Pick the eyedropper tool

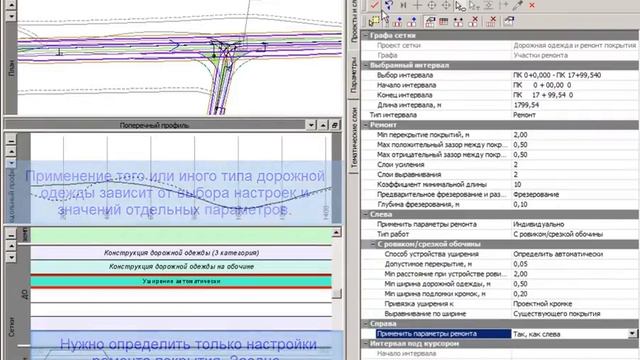(x=518, y=5)
